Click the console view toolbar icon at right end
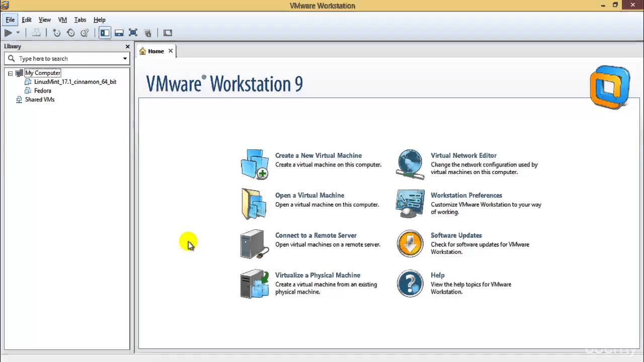Viewport: 644px width, 362px height. [x=168, y=33]
